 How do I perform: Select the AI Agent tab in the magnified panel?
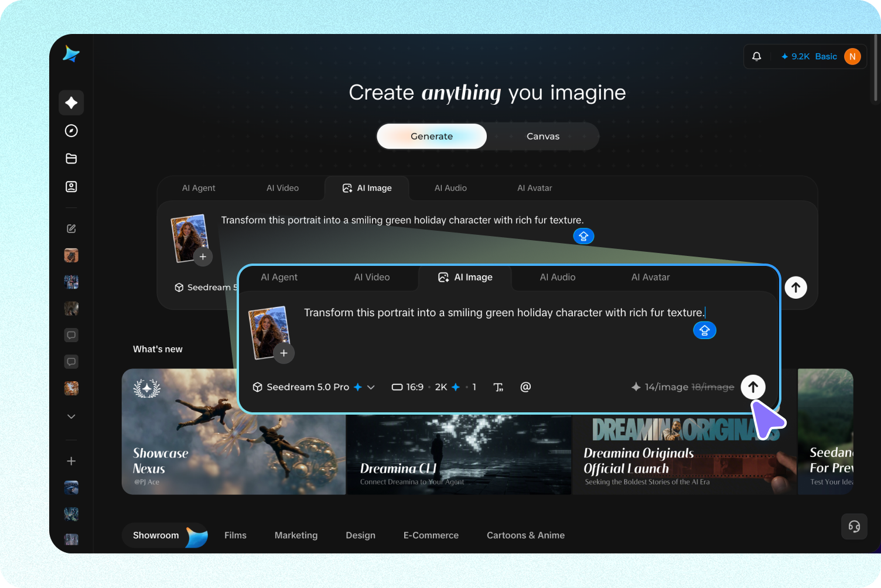pyautogui.click(x=279, y=277)
